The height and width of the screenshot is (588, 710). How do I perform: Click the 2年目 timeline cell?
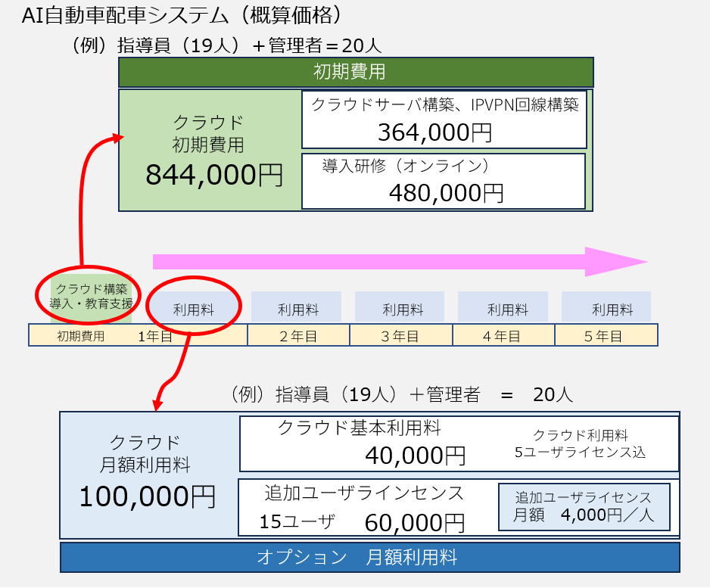pos(298,335)
